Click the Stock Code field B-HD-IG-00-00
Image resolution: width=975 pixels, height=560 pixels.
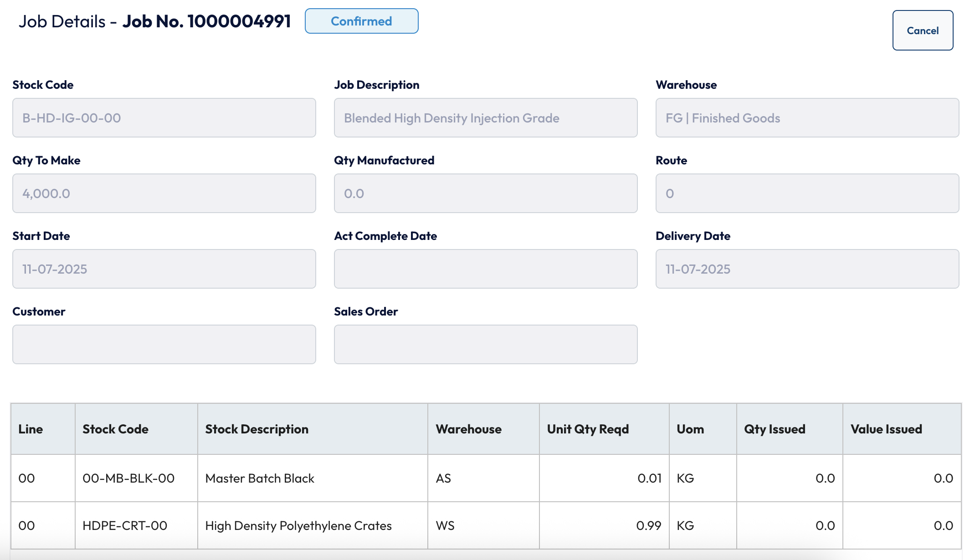tap(164, 118)
